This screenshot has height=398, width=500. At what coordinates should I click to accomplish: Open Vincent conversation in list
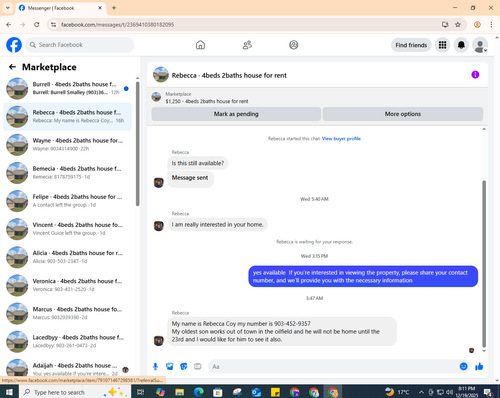click(67, 229)
